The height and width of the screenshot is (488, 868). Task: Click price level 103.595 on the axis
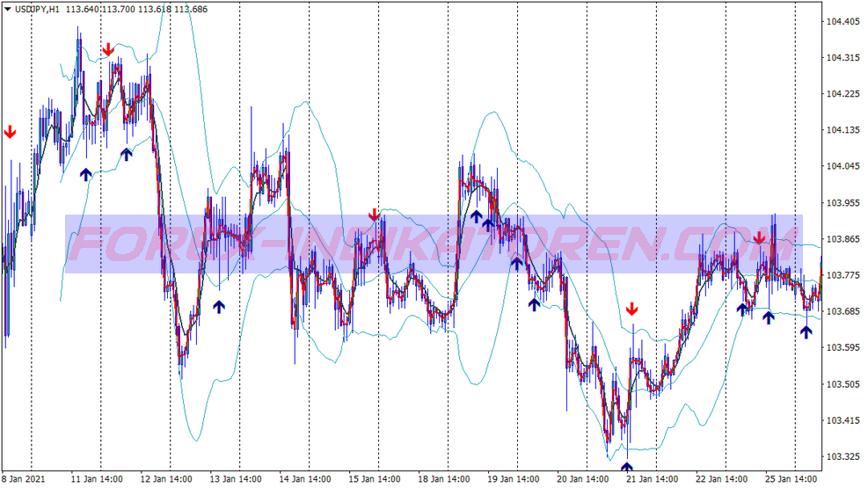tap(843, 348)
